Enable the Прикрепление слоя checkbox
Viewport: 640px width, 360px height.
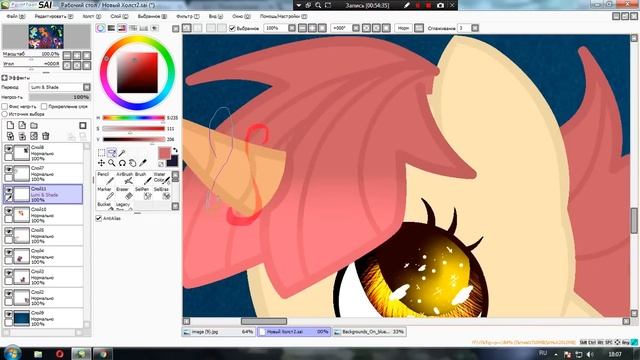44,107
